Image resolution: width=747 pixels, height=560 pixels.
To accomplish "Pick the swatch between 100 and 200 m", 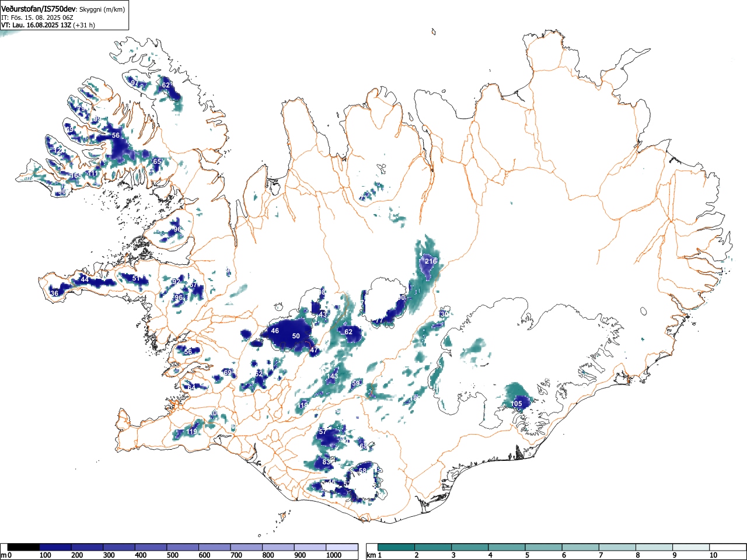I will 55,547.
